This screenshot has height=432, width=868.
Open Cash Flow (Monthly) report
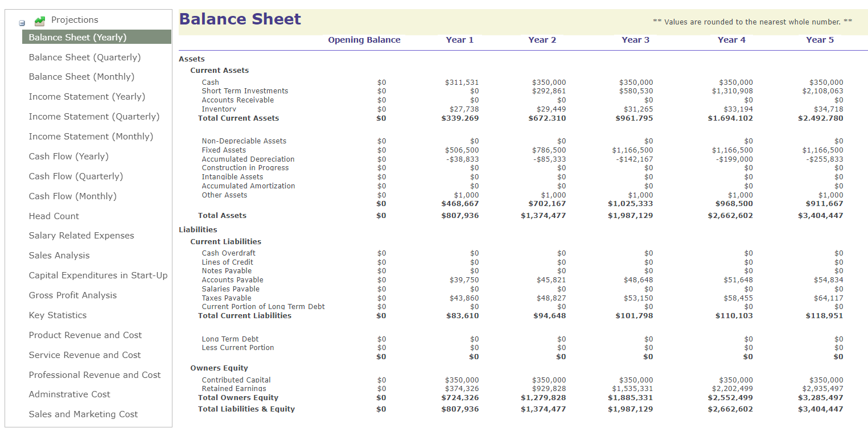click(73, 196)
